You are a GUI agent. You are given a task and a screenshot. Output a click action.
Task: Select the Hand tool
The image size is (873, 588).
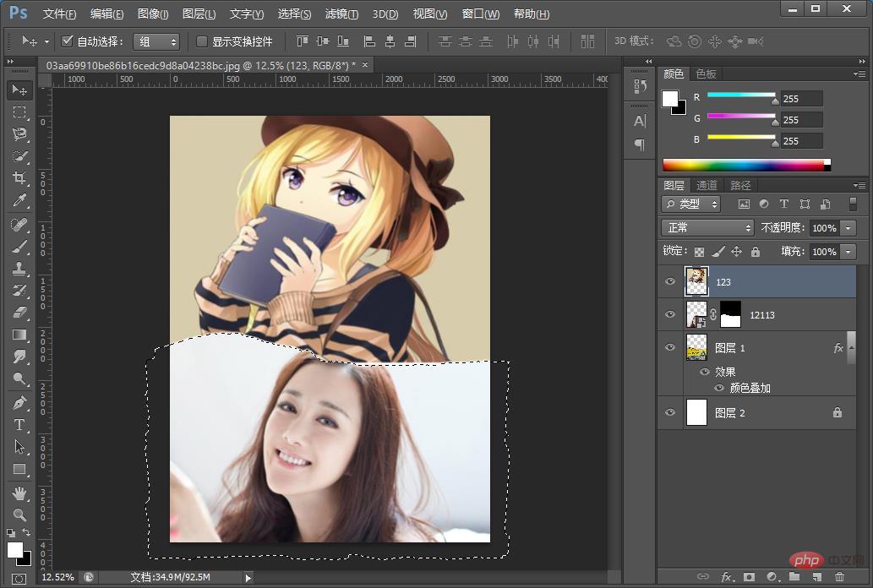coord(19,493)
